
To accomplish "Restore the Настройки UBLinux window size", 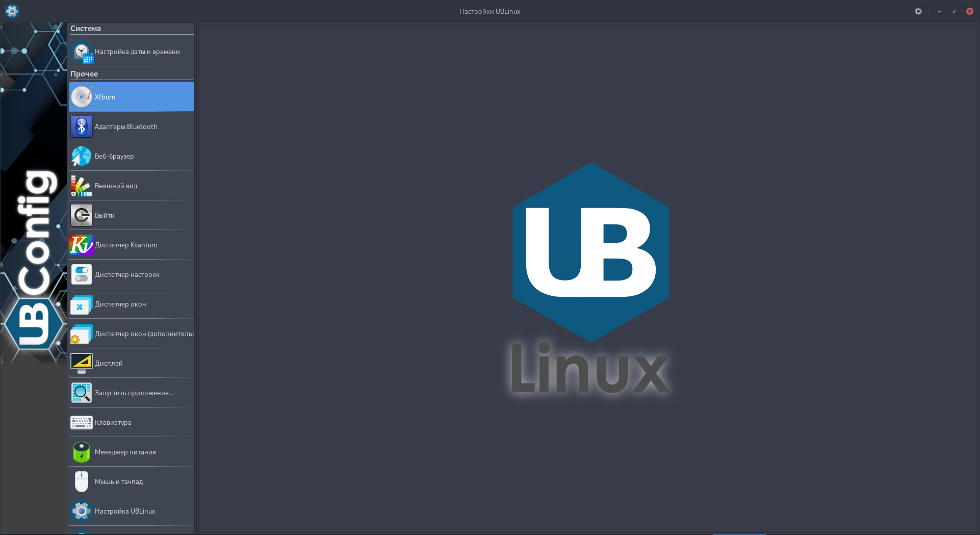I will (955, 11).
